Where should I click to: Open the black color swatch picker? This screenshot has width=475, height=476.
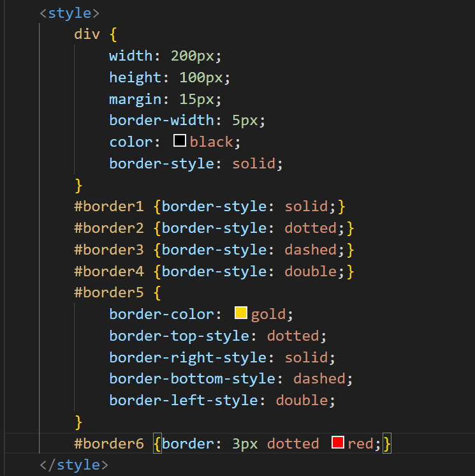point(180,140)
